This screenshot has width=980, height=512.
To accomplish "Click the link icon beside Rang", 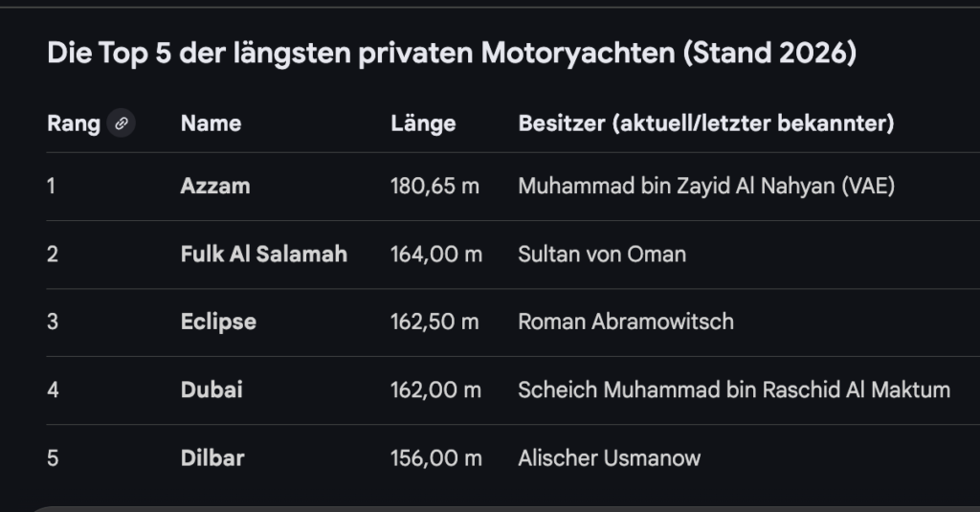I will click(x=121, y=123).
